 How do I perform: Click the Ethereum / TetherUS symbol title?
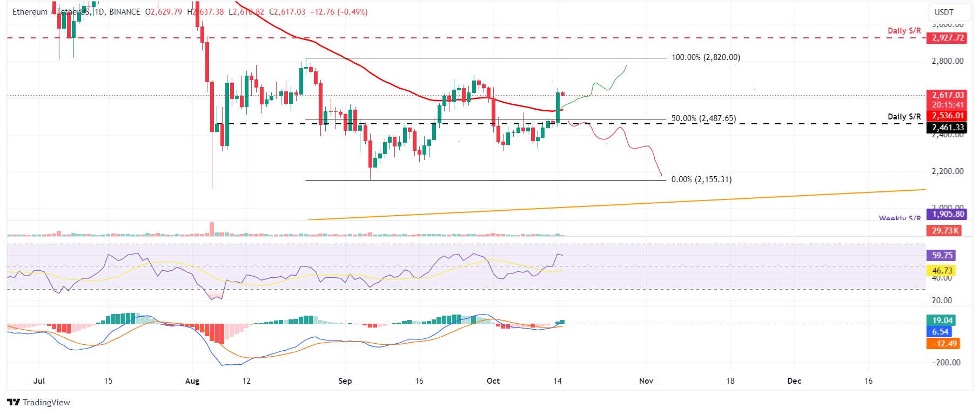51,12
